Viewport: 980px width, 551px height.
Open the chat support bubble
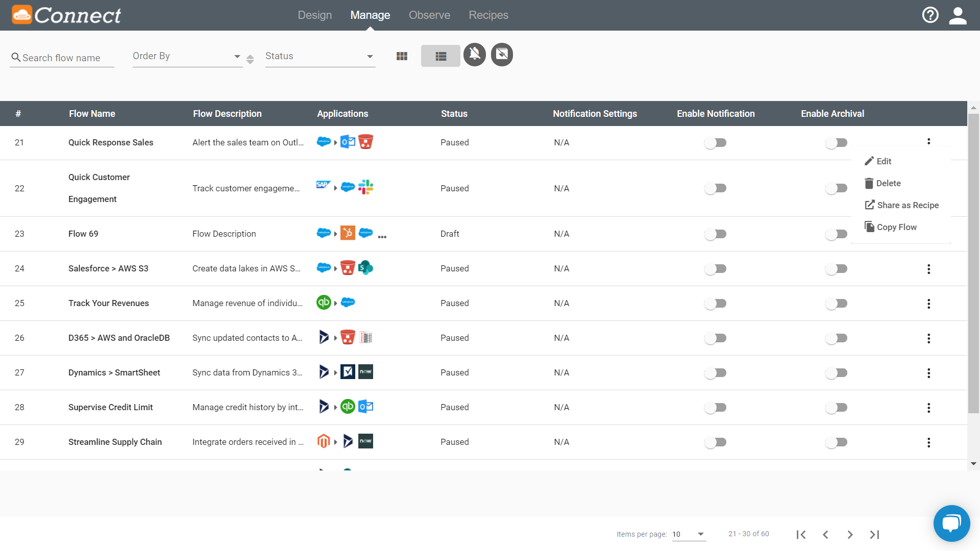pos(951,523)
